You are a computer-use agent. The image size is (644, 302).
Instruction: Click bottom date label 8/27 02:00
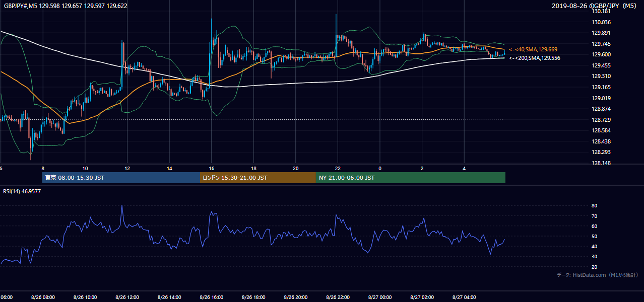(422, 297)
